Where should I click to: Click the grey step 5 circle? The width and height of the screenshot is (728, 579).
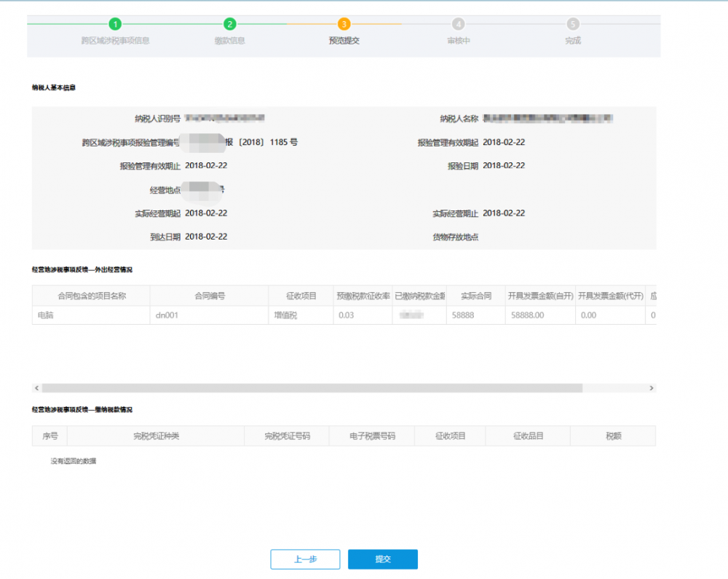(573, 24)
